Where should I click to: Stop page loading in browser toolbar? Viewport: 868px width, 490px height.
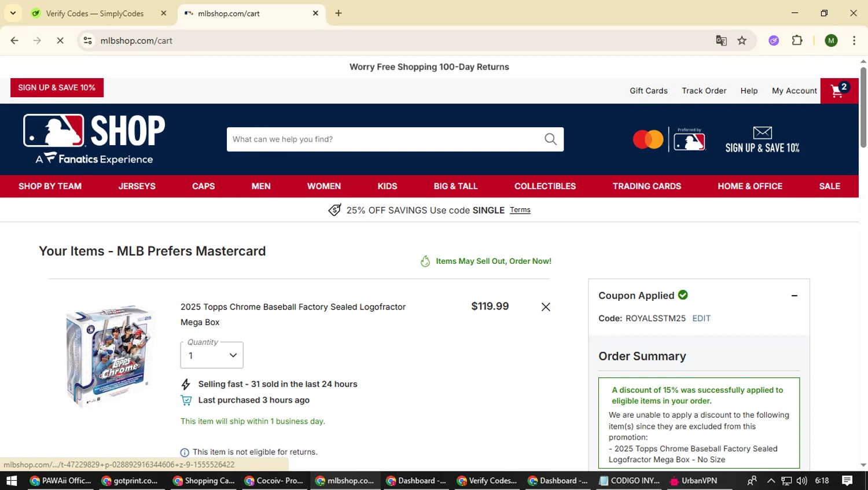pyautogui.click(x=60, y=40)
